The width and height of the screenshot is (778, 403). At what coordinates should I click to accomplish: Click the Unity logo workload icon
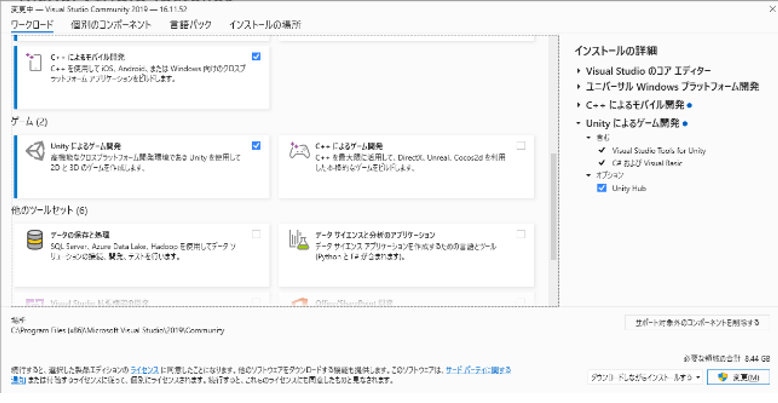click(35, 152)
